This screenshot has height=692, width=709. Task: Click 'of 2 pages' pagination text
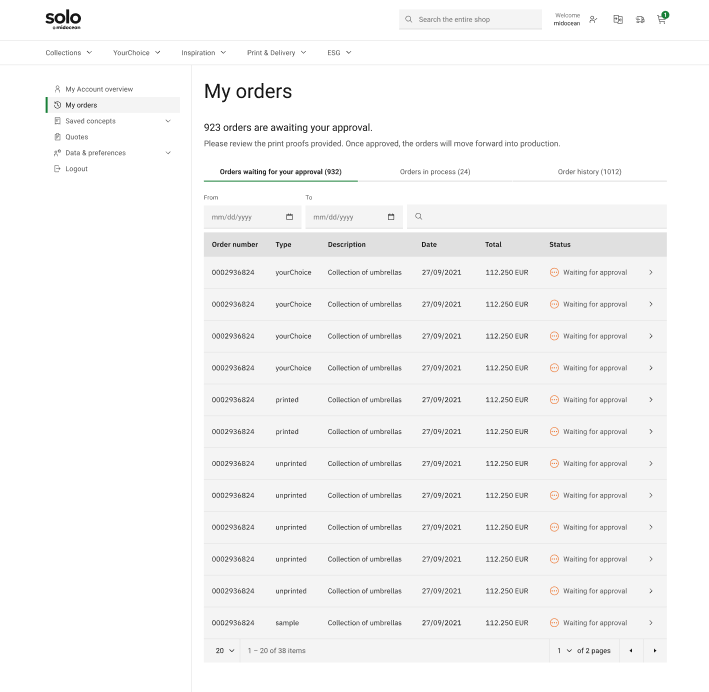(594, 650)
